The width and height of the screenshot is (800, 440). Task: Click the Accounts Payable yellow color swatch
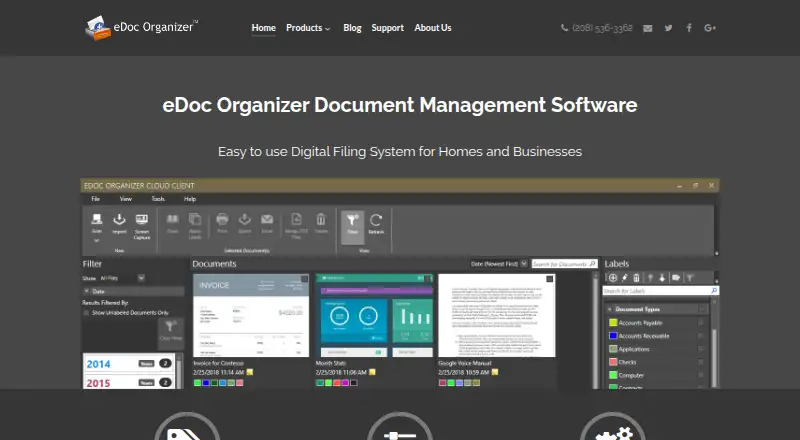tap(613, 323)
